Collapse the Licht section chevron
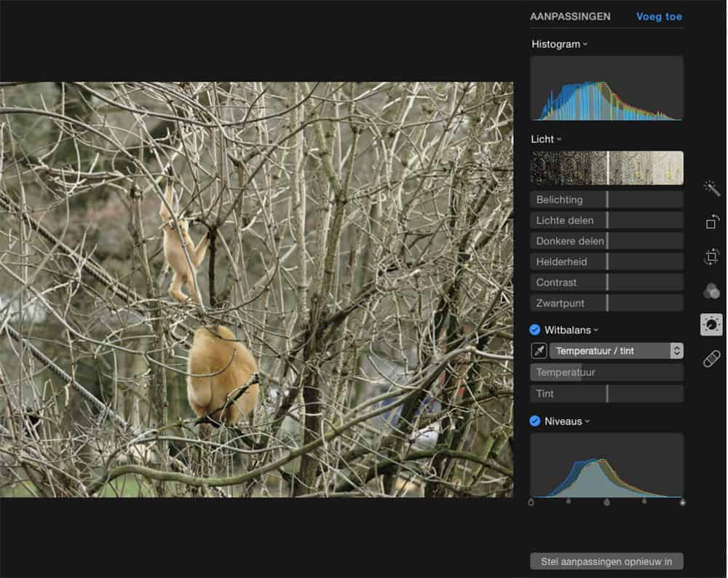This screenshot has width=728, height=578. 559,139
